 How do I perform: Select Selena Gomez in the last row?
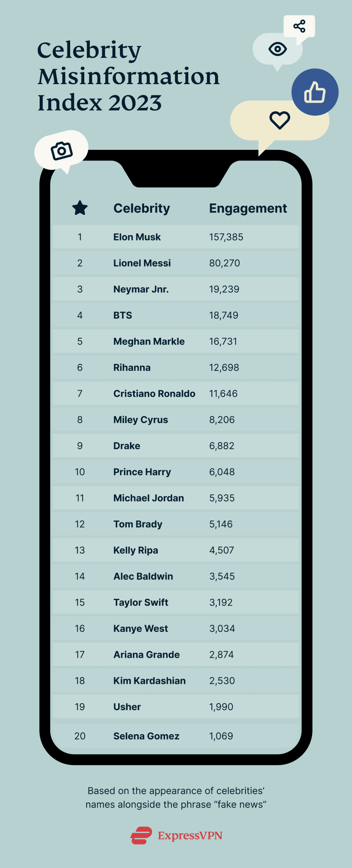pos(146,736)
